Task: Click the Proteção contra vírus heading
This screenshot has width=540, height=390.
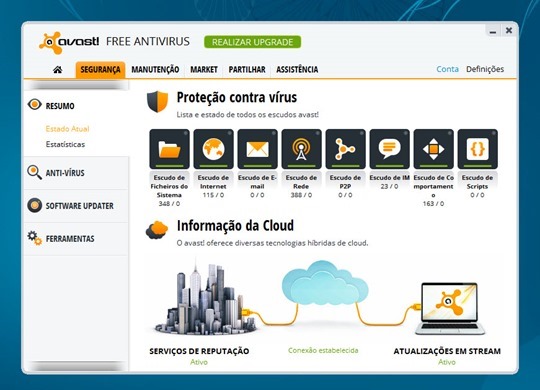Action: pyautogui.click(x=237, y=98)
